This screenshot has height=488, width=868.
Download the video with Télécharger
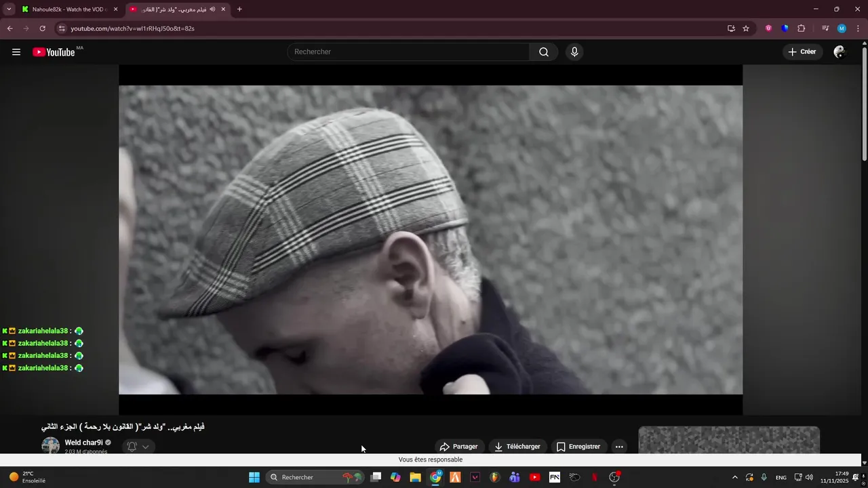[x=517, y=447]
